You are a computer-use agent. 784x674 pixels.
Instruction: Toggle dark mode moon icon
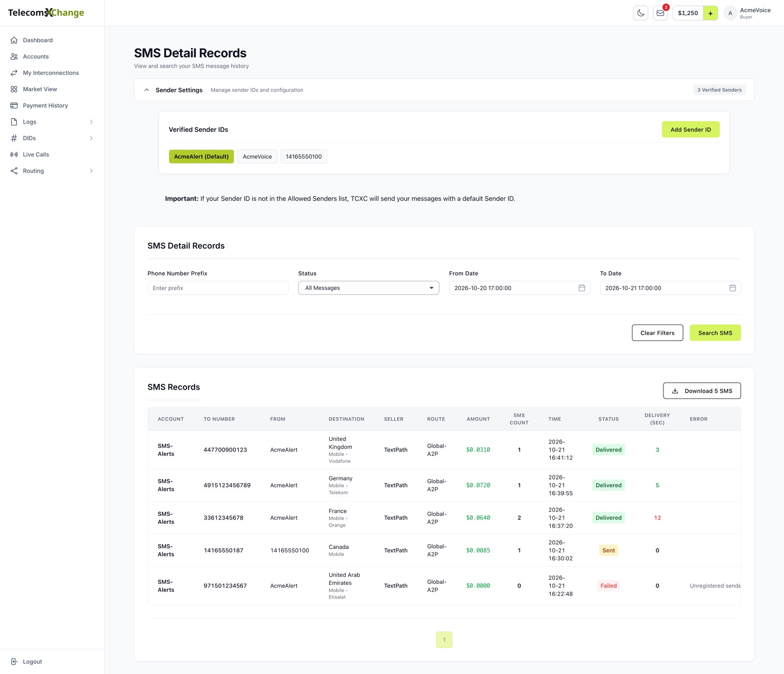640,13
